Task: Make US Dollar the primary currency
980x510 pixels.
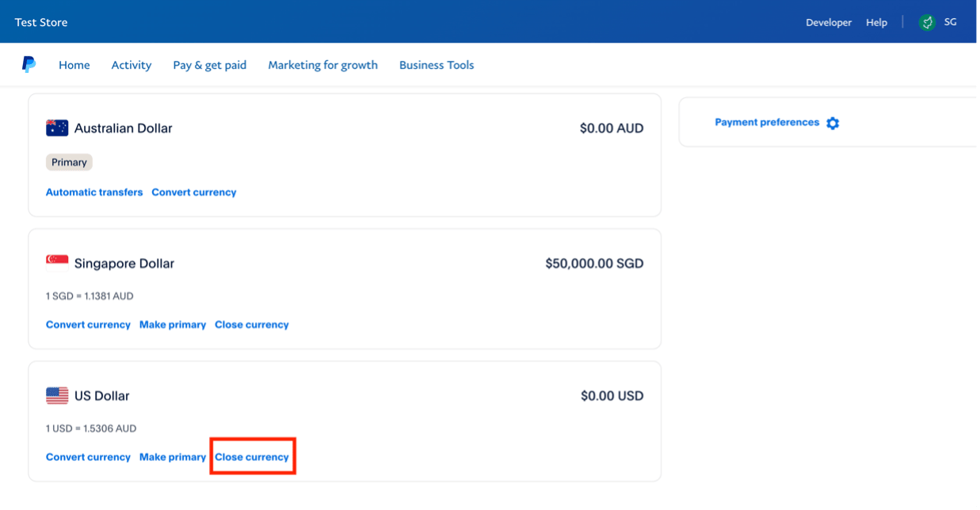Action: click(x=173, y=457)
